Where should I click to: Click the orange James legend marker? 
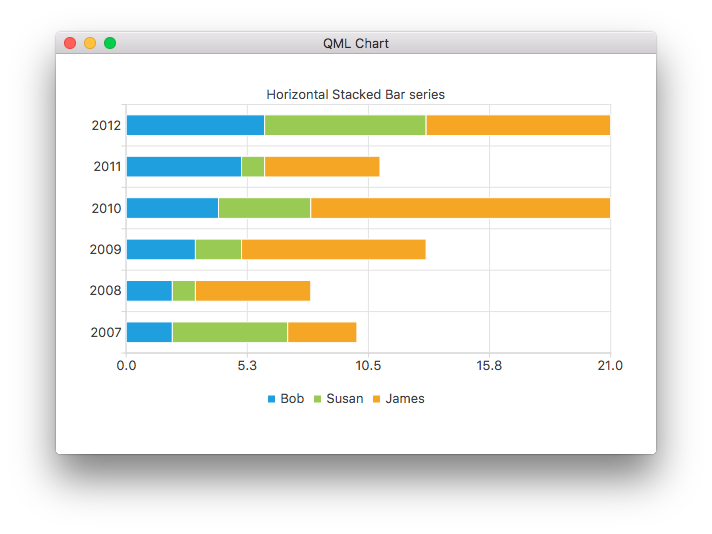(x=377, y=399)
